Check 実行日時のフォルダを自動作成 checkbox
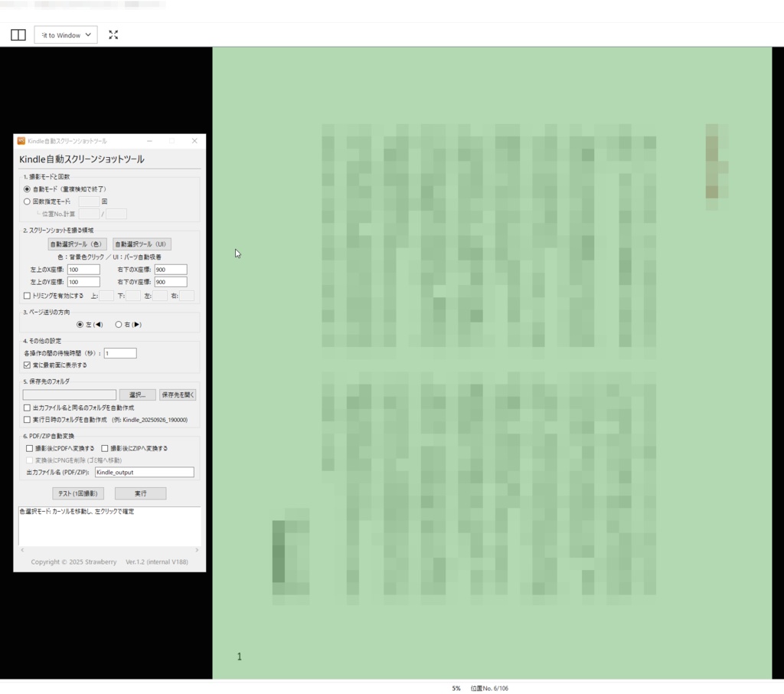The height and width of the screenshot is (694, 784). click(x=27, y=420)
